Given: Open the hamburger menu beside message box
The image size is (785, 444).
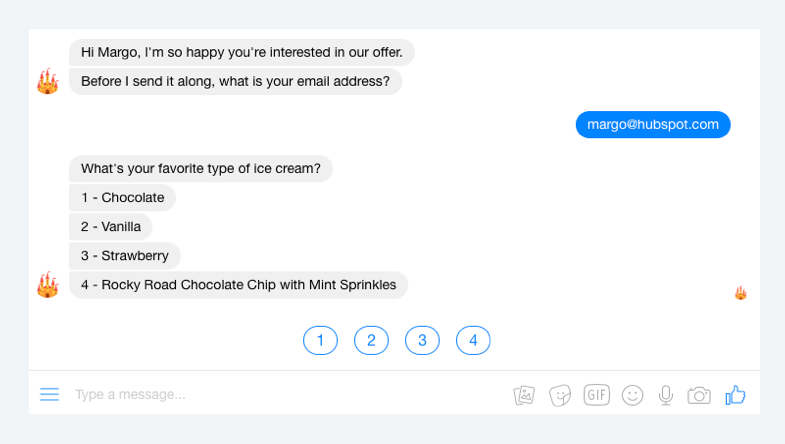Looking at the screenshot, I should 50,394.
